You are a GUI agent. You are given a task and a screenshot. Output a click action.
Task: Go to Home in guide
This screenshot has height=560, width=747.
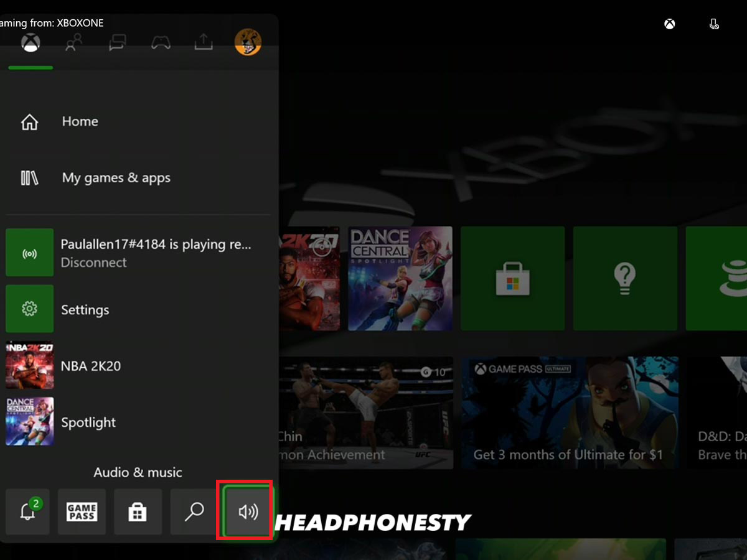[138, 122]
